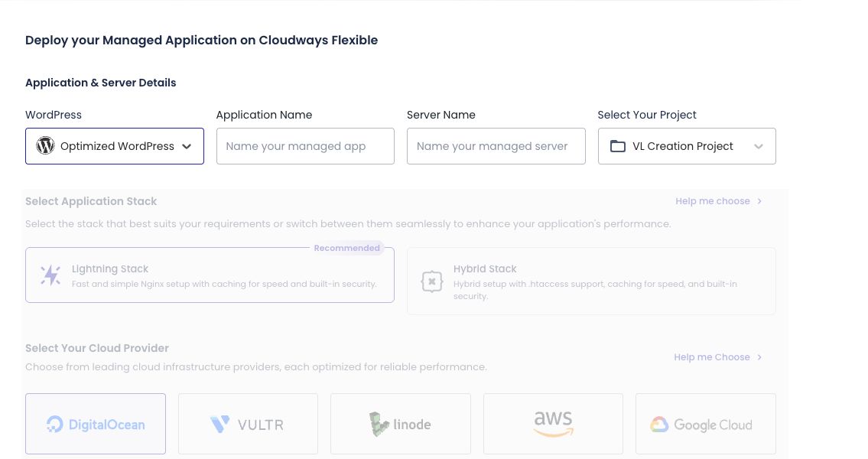Focus the Application Name input field
The image size is (868, 459).
[305, 146]
